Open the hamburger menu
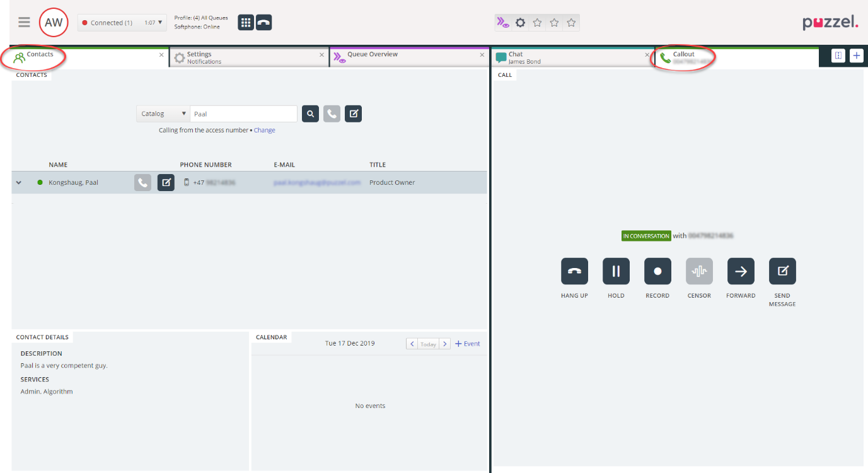This screenshot has width=868, height=473. 24,23
